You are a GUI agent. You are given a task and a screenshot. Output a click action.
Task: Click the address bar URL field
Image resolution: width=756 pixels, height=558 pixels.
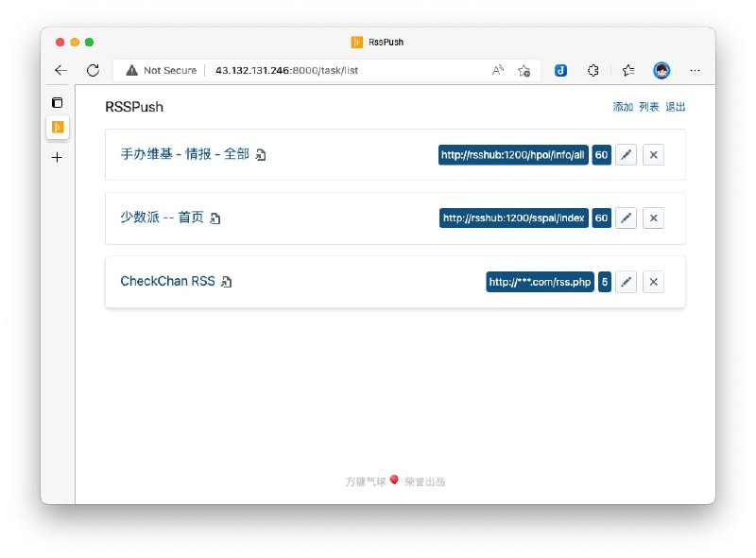[x=283, y=69]
